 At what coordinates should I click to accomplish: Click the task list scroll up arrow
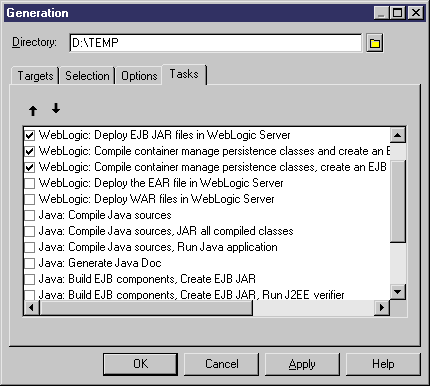(397, 135)
